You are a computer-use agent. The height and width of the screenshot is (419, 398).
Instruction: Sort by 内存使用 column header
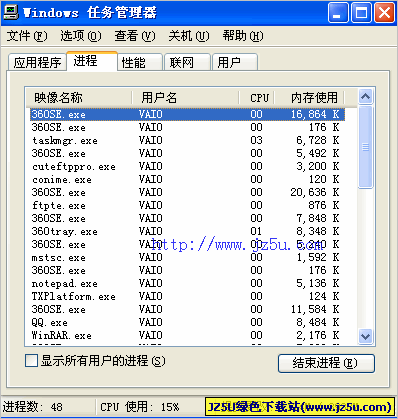[309, 98]
